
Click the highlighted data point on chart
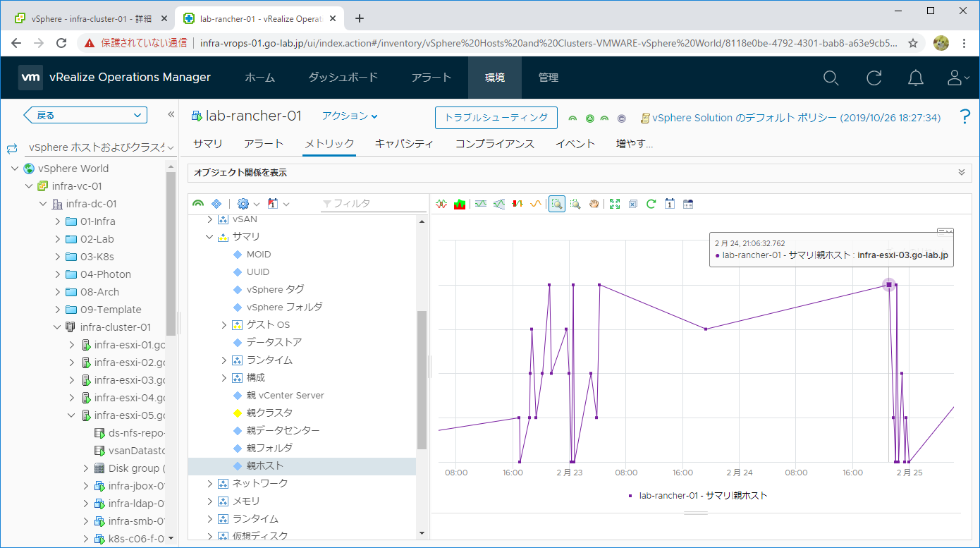[889, 285]
